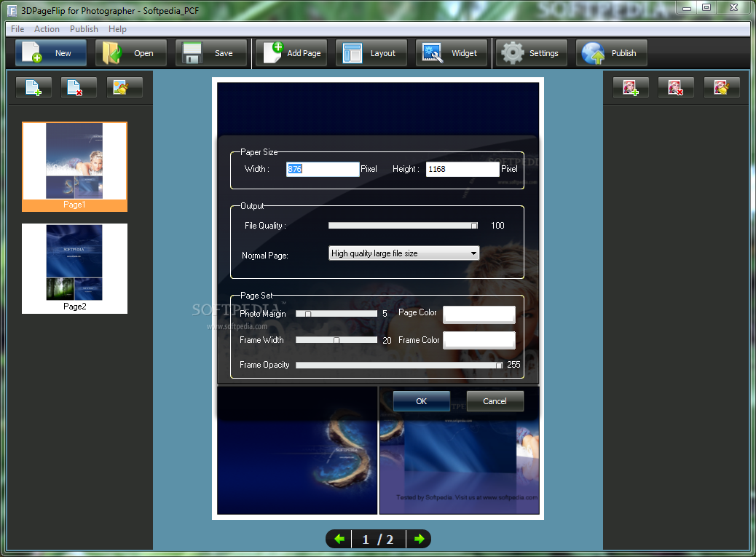Screen dimensions: 756x557
Task: Click the Publish toolbar button
Action: click(611, 53)
